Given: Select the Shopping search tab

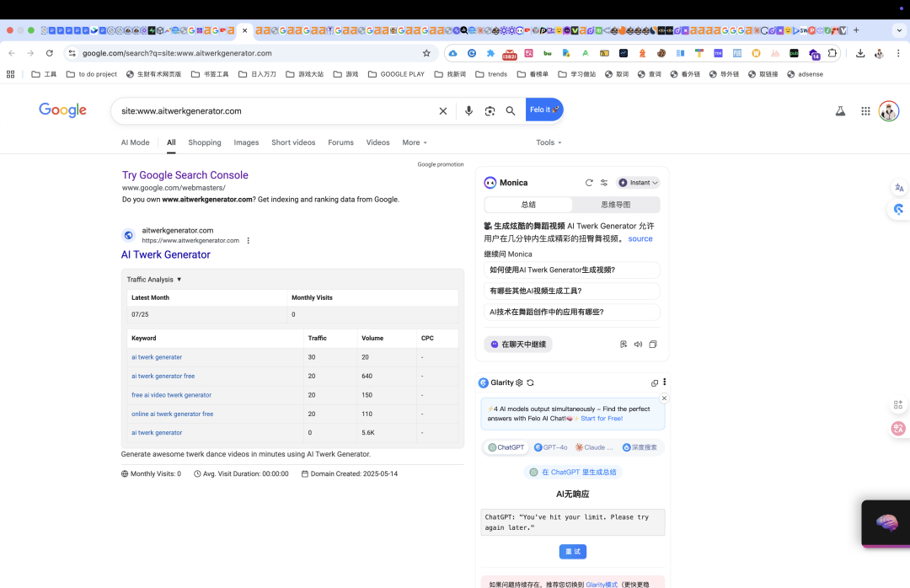Looking at the screenshot, I should 204,142.
